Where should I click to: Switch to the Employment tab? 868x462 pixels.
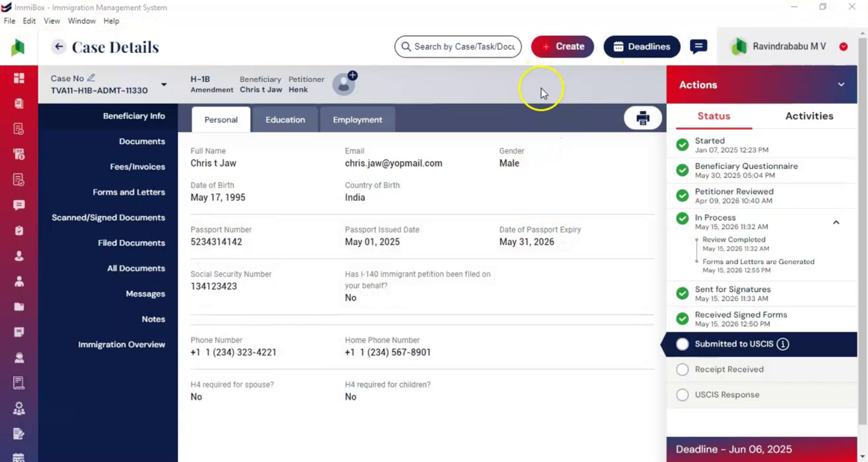pos(357,120)
